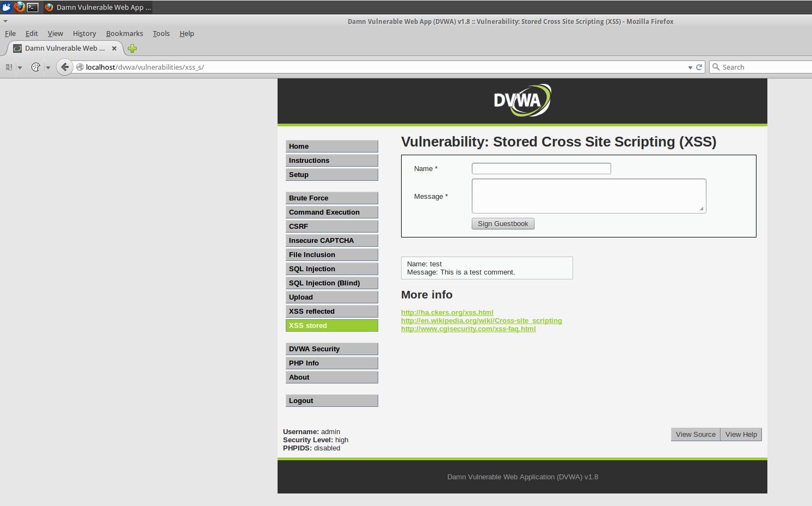Reload the page with the refresh icon
Screen dimensions: 812x506
[x=699, y=67]
